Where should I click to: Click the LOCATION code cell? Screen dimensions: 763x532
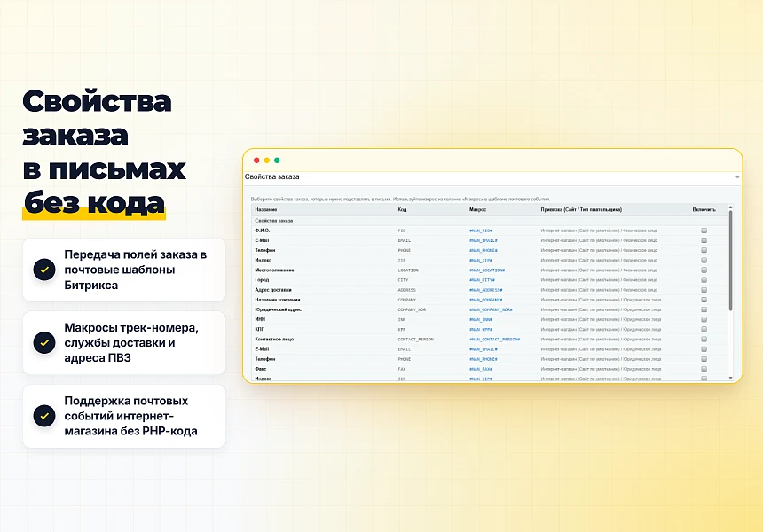(408, 270)
